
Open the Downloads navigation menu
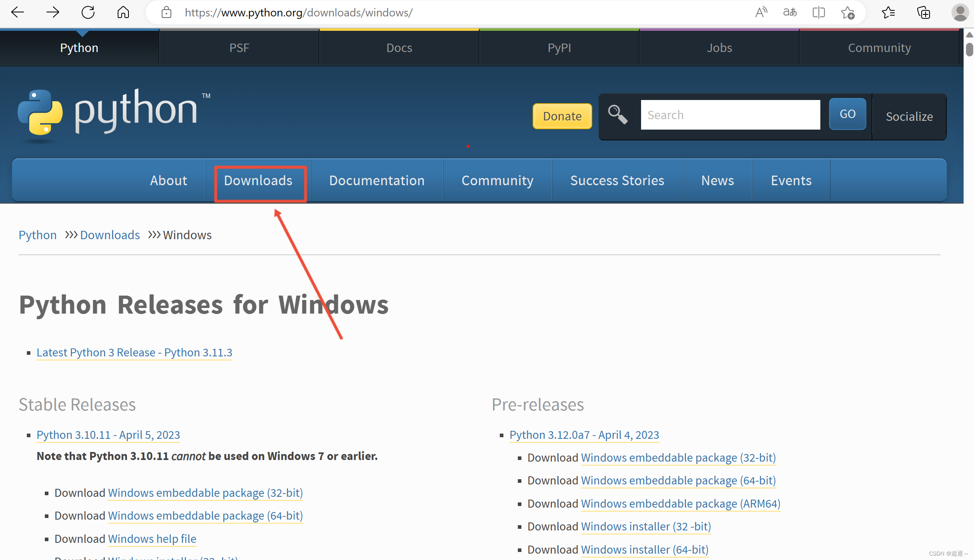point(258,180)
